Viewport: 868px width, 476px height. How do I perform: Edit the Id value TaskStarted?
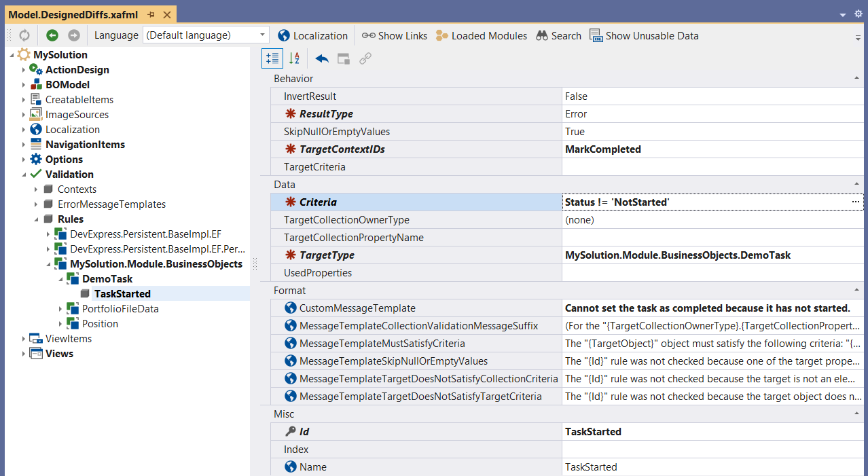[713, 432]
